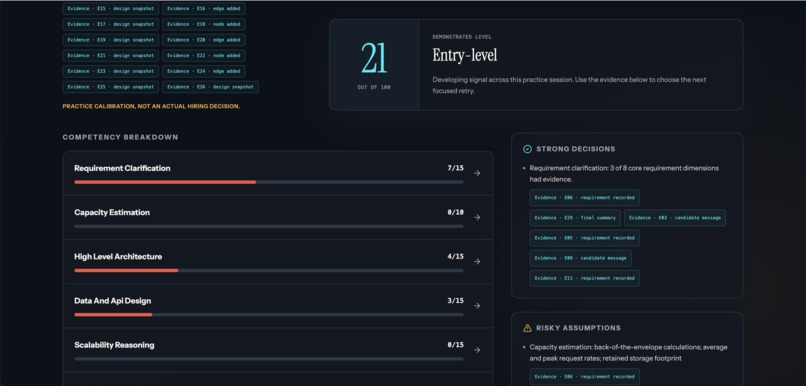Open Evidence E09 candidate message chip
The width and height of the screenshot is (806, 386).
click(x=580, y=258)
